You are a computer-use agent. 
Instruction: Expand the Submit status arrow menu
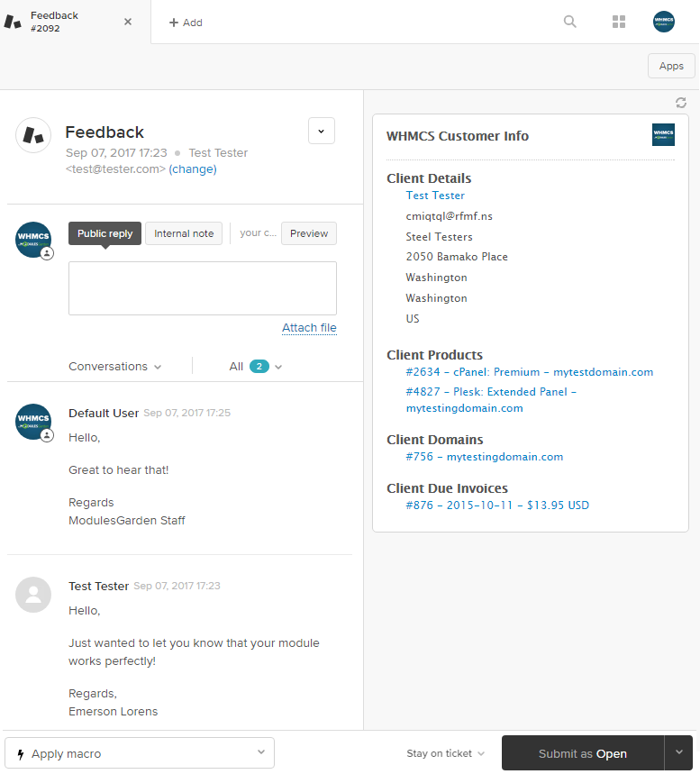tap(678, 752)
